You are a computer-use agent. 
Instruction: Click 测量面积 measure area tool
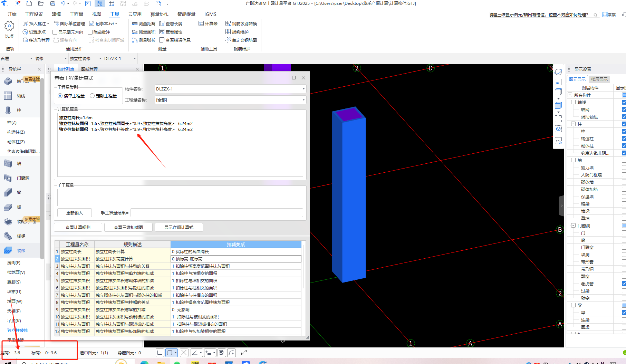click(144, 32)
